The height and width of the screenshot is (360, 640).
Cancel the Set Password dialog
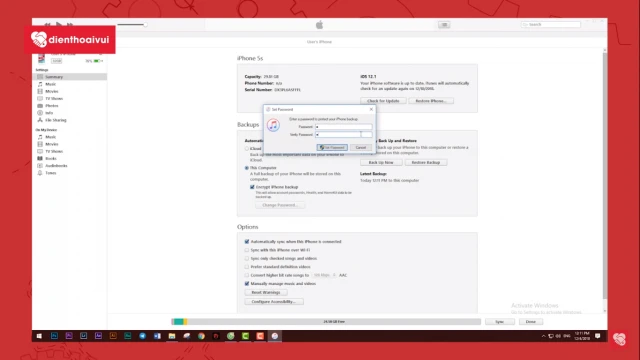pos(361,147)
